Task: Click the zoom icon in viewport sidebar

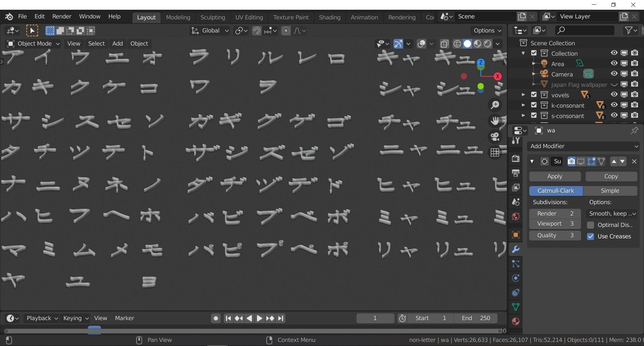Action: click(x=495, y=105)
